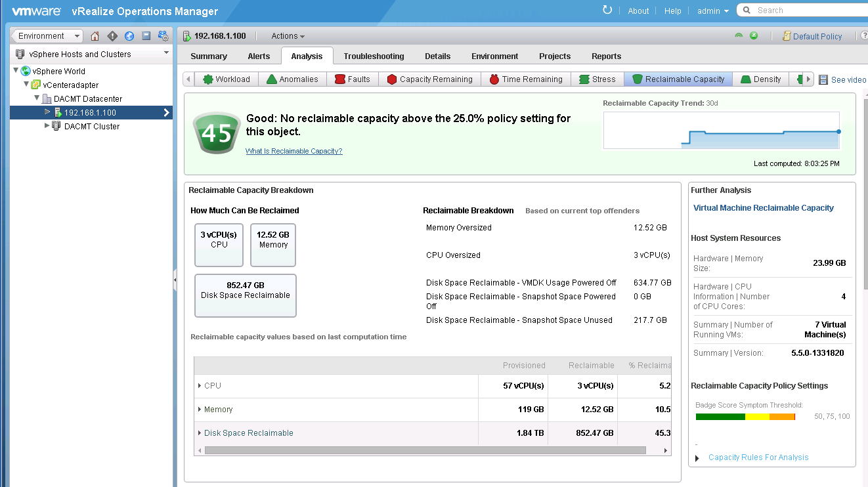This screenshot has height=487, width=868.
Task: Select the Faults badge tab
Action: tap(352, 79)
